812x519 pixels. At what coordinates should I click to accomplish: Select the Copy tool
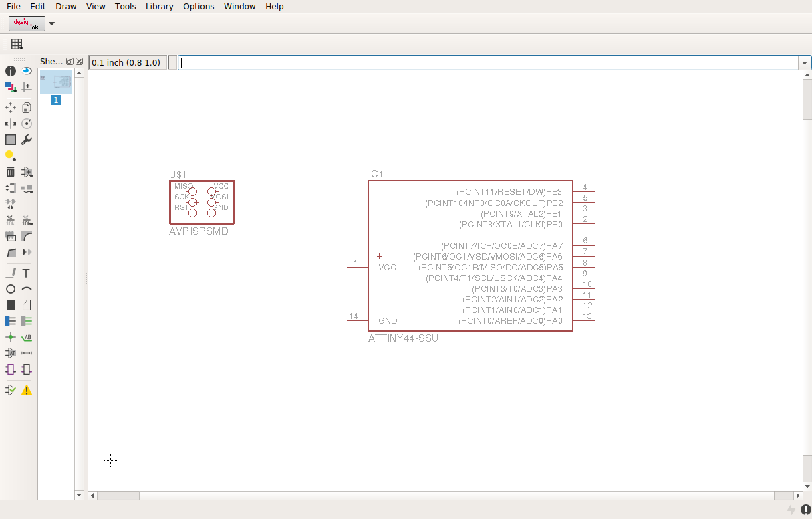(27, 107)
